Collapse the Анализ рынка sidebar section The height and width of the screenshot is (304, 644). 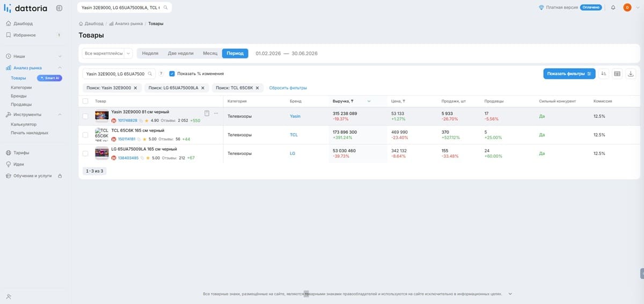pyautogui.click(x=60, y=68)
